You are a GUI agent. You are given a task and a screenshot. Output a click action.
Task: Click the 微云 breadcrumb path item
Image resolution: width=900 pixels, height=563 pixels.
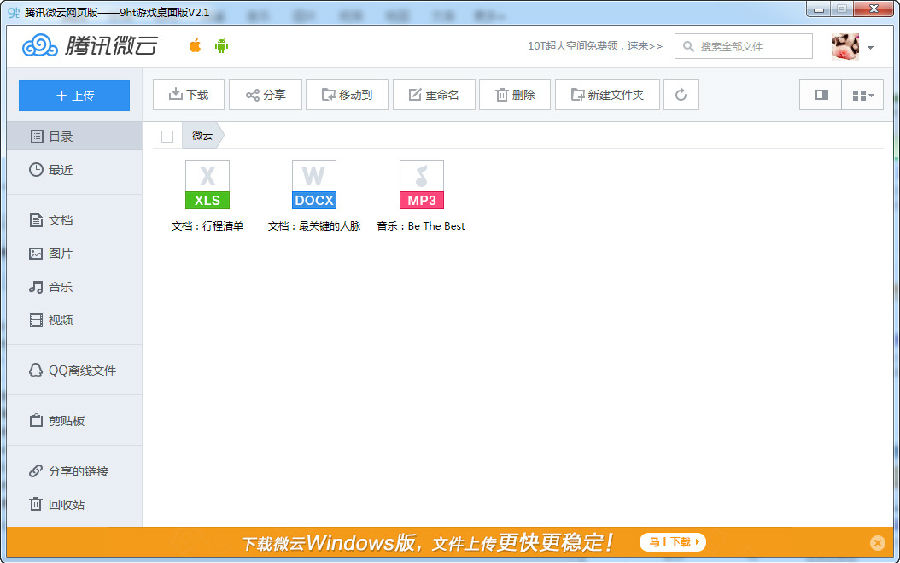point(203,136)
